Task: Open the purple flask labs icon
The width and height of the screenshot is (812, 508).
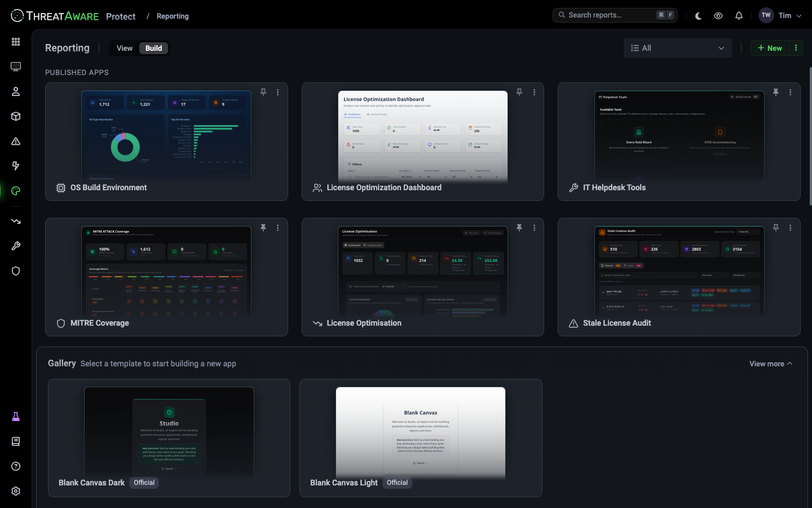Action: tap(16, 417)
